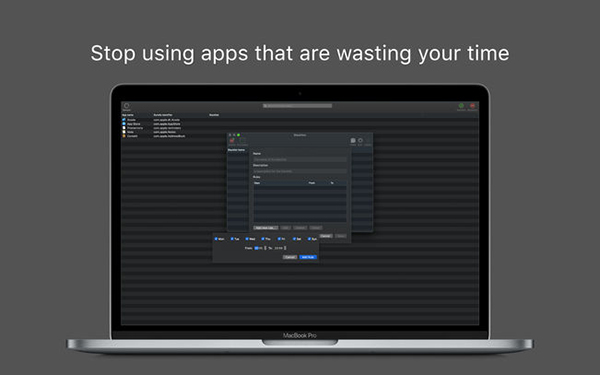600x375 pixels.
Task: Click the From time stepper arrows
Action: coord(265,248)
